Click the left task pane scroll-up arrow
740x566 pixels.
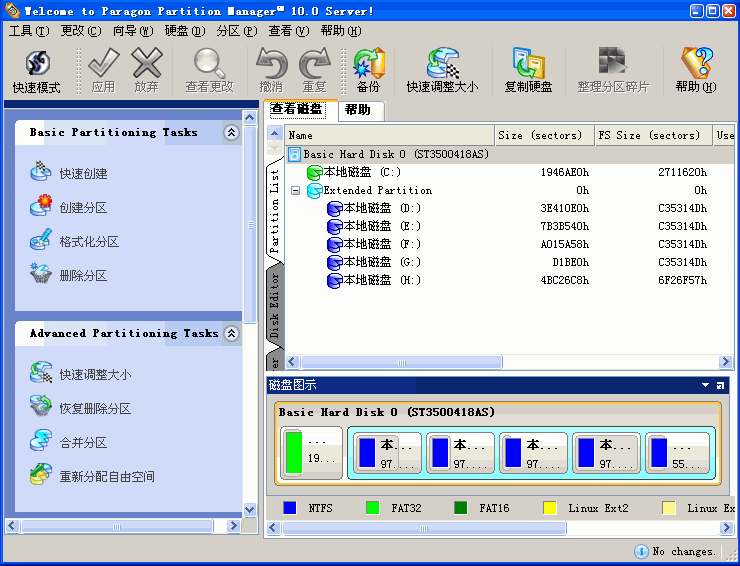[250, 118]
